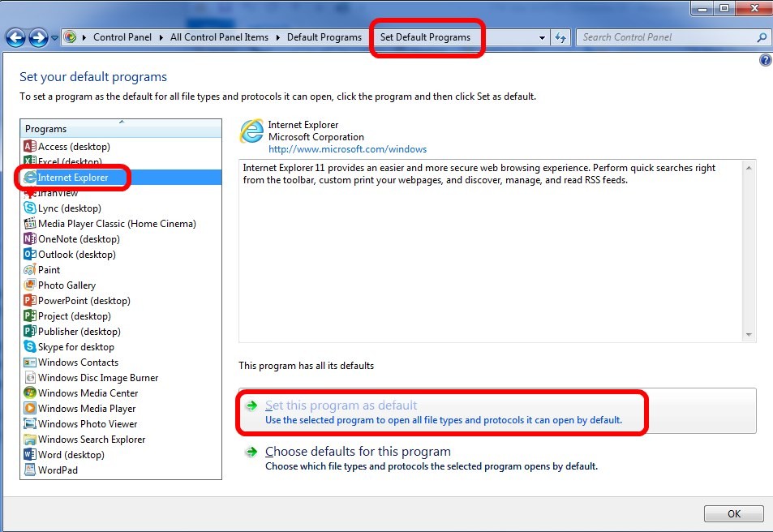
Task: Click the Search Control Panel field
Action: pos(665,37)
